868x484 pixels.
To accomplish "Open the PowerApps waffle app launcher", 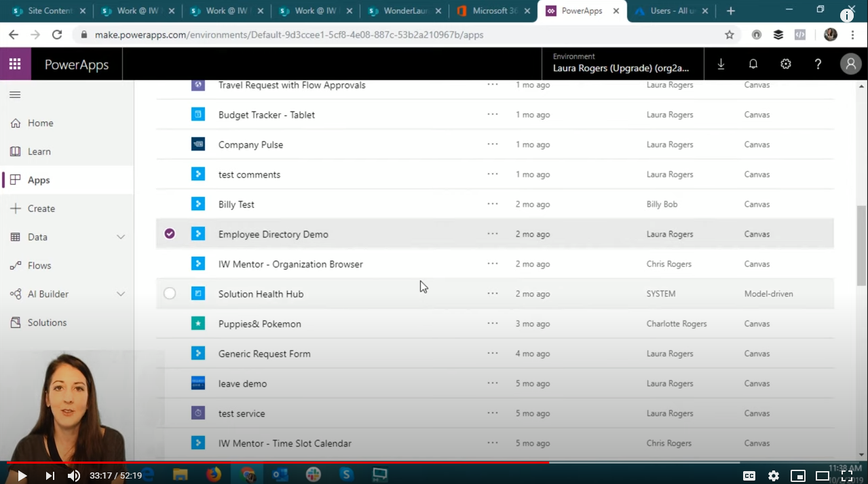I will point(15,63).
